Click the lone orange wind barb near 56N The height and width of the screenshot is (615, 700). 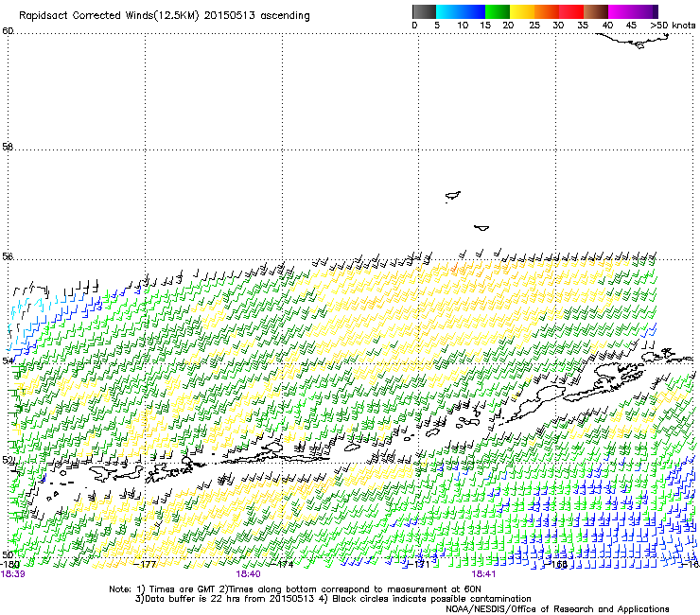pyautogui.click(x=454, y=268)
